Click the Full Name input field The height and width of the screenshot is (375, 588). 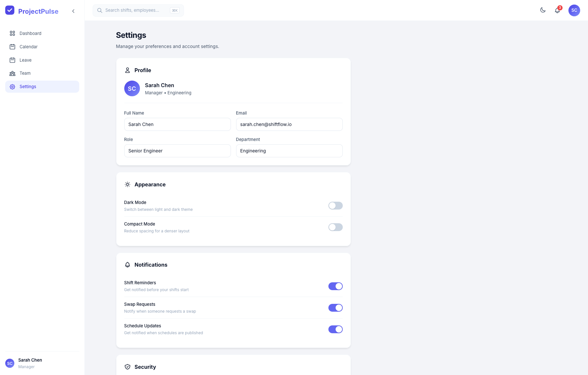pyautogui.click(x=177, y=124)
